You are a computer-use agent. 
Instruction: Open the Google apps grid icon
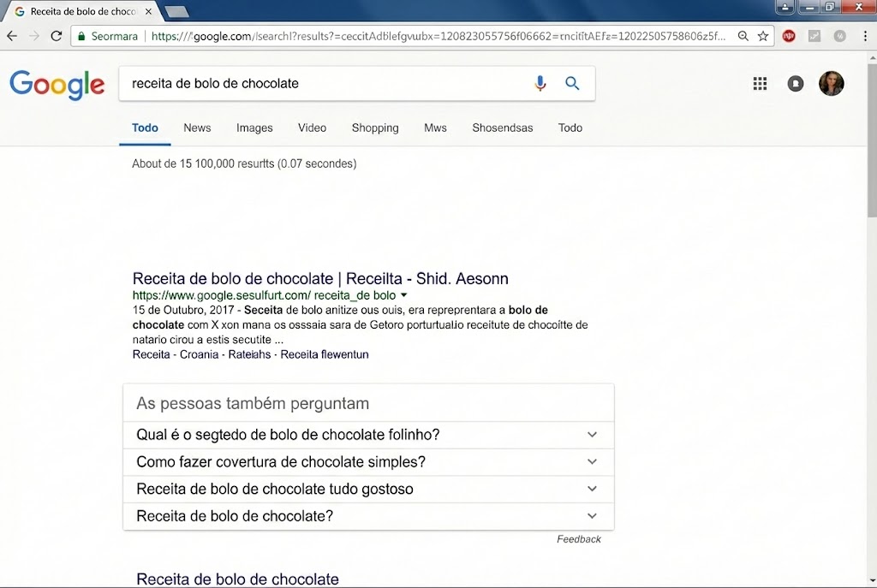pos(760,83)
